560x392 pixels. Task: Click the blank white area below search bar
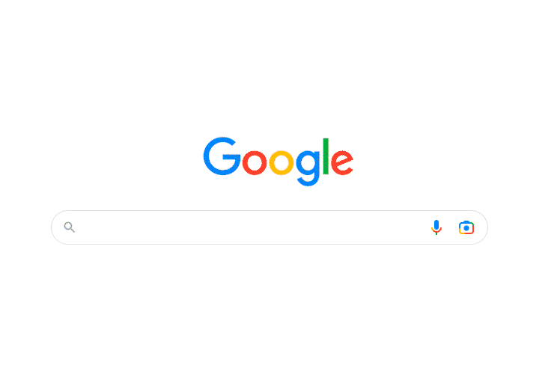[x=270, y=314]
